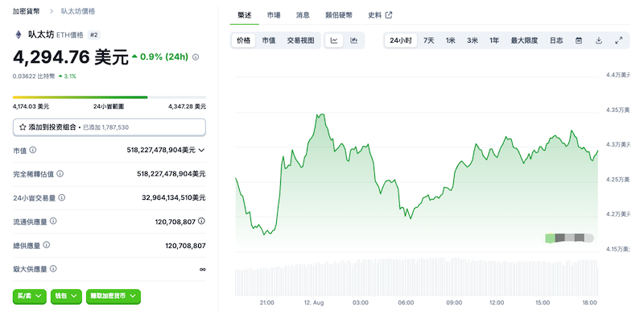Click 以太坊價格 breadcrumb link
The image size is (644, 311).
[78, 11]
